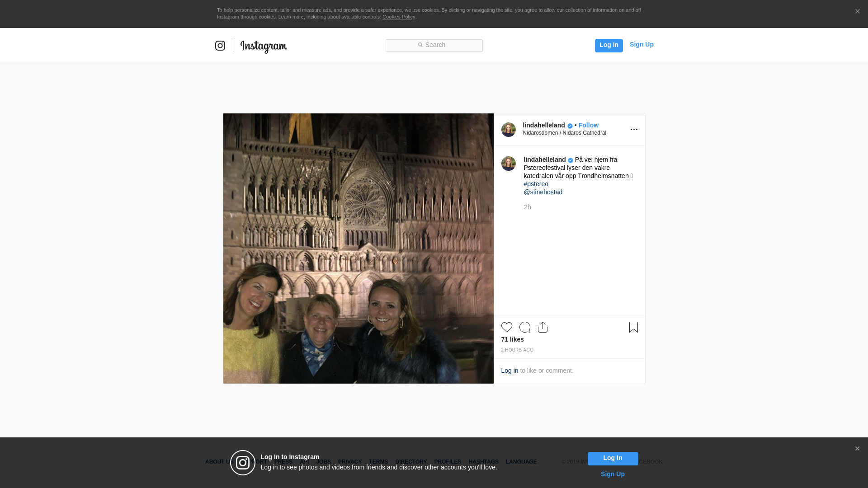
Task: Open lindahelleland profile picture in header
Action: click(508, 130)
